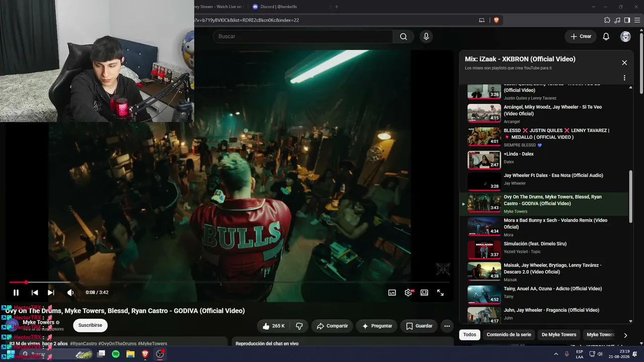Switch player to theater mode

(x=424, y=293)
